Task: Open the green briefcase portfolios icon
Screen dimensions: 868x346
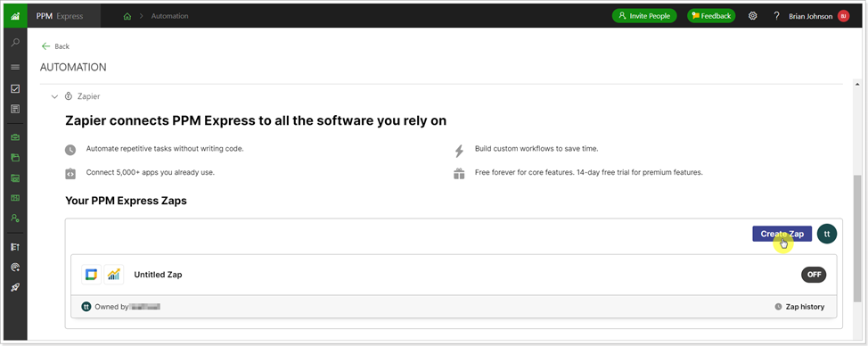Action: click(15, 136)
